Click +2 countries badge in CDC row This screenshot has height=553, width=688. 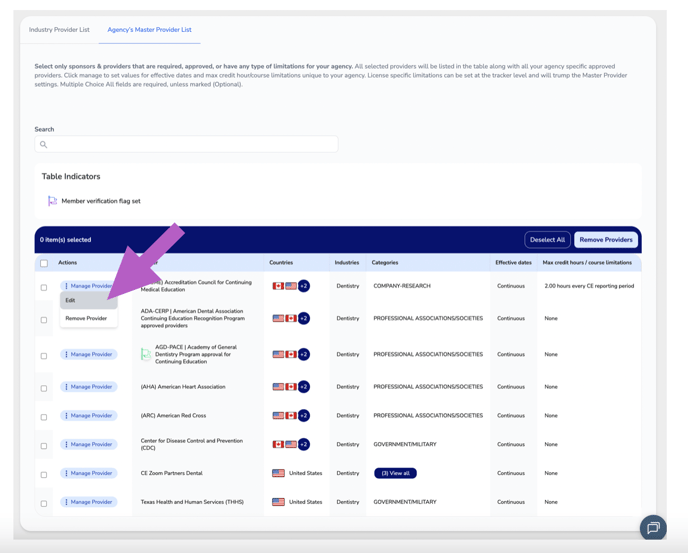pyautogui.click(x=304, y=444)
